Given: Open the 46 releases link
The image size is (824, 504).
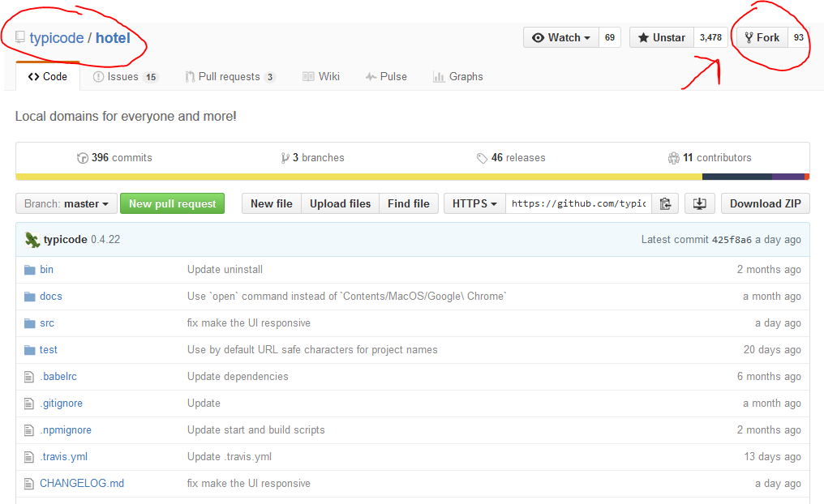Looking at the screenshot, I should [511, 158].
